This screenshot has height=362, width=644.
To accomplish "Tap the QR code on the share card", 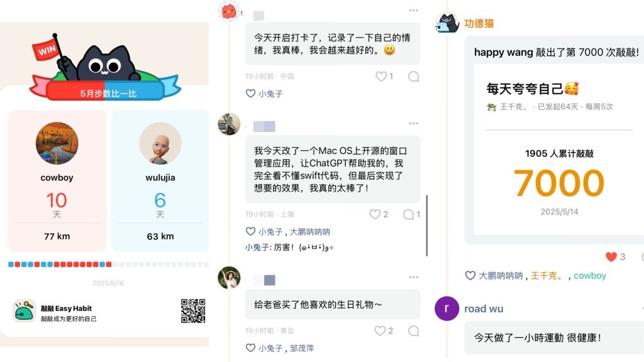I will pos(193,311).
